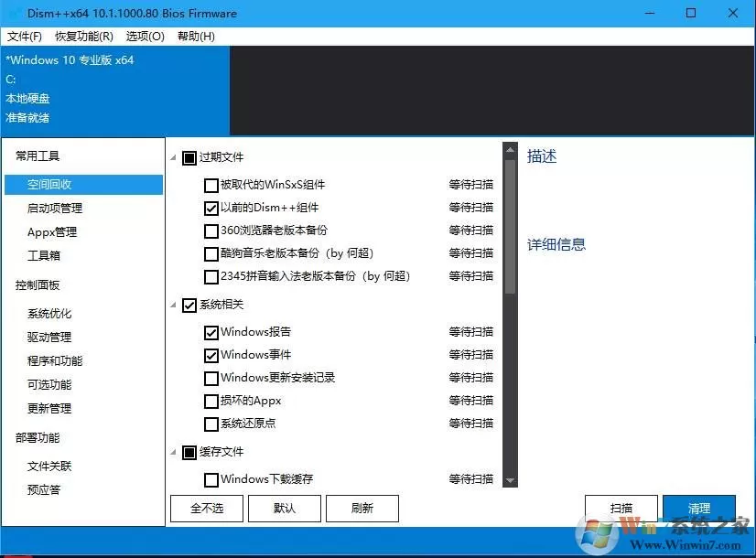Collapse the 缓存文件 group
The height and width of the screenshot is (558, 756).
[174, 453]
